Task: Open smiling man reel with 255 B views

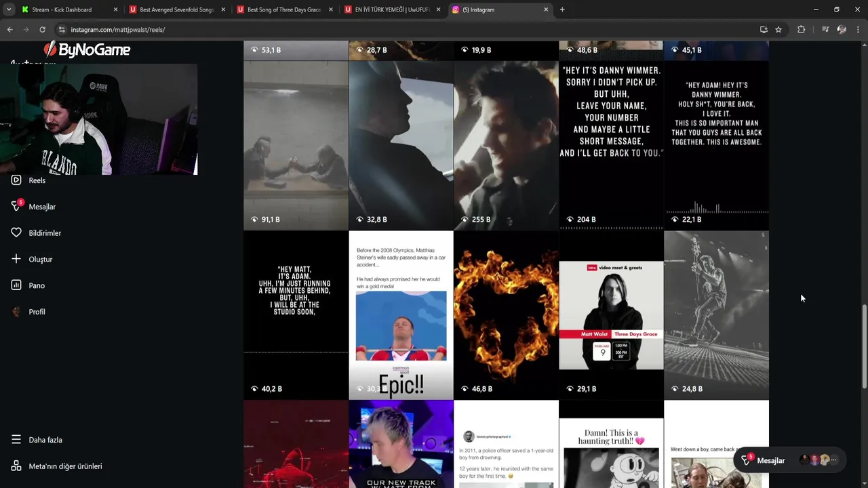Action: (506, 146)
